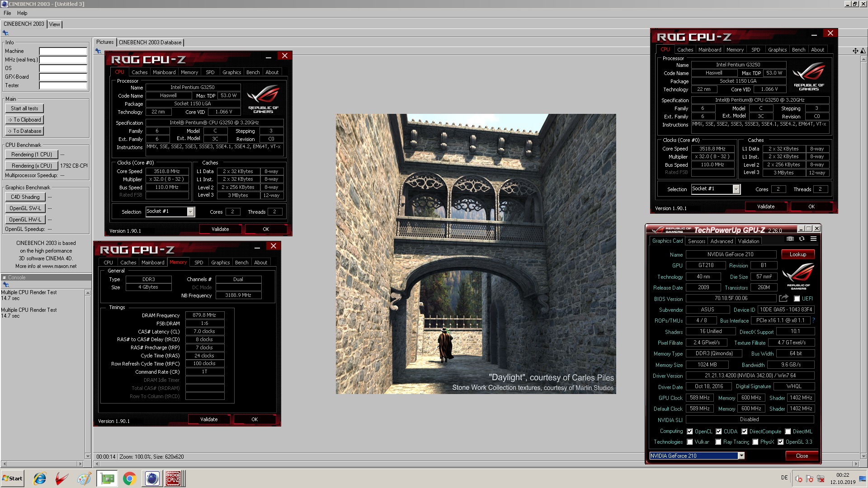Switch to GPU-Z via taskbar graphics card icon

[107, 479]
